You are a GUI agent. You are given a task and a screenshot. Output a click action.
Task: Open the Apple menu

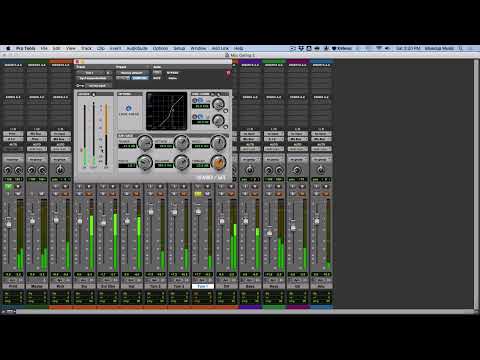pos(8,48)
